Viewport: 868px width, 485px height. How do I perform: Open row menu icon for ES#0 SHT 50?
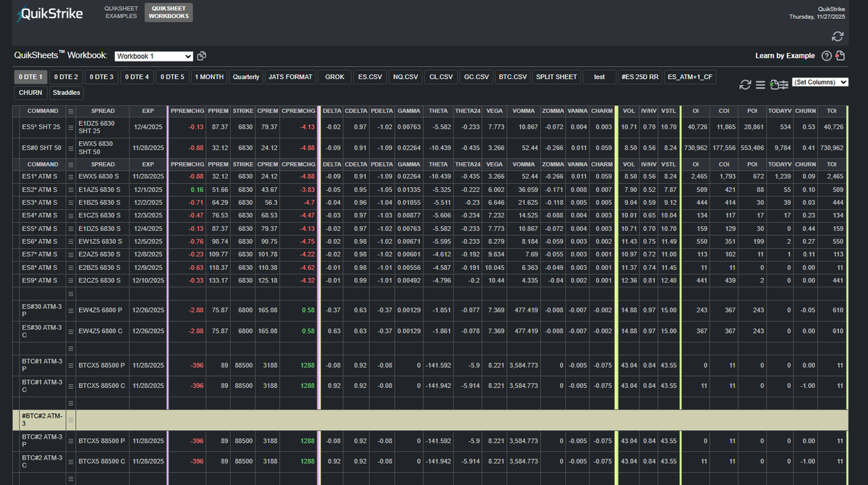pos(71,148)
